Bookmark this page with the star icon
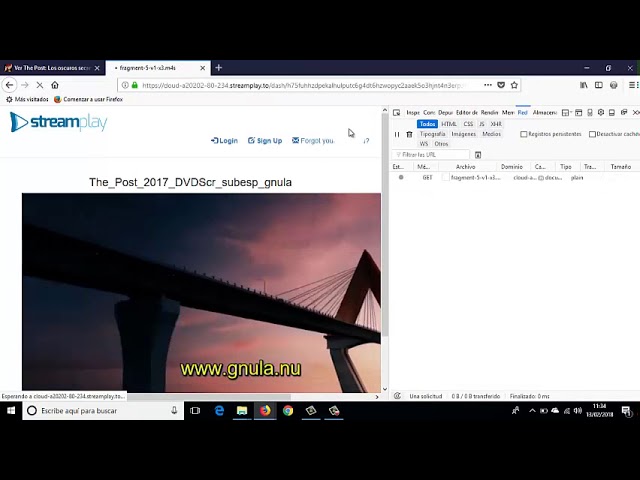Image resolution: width=640 pixels, height=480 pixels. [x=514, y=85]
